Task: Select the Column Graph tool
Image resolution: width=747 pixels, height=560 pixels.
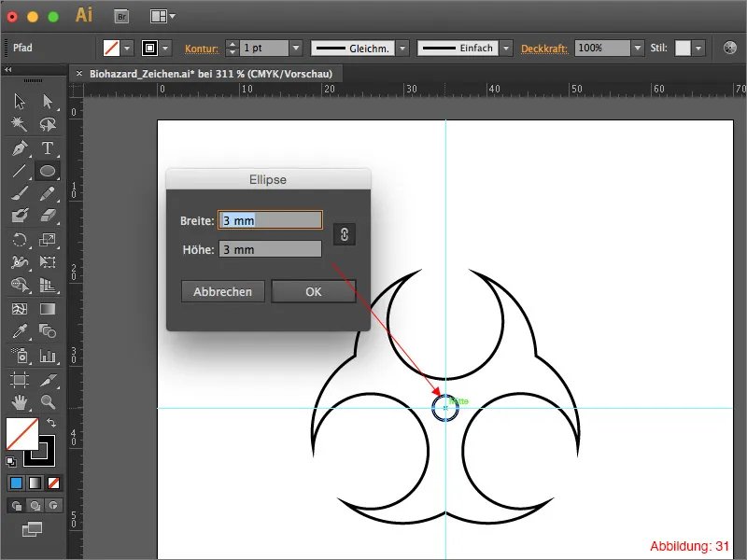Action: [x=48, y=356]
